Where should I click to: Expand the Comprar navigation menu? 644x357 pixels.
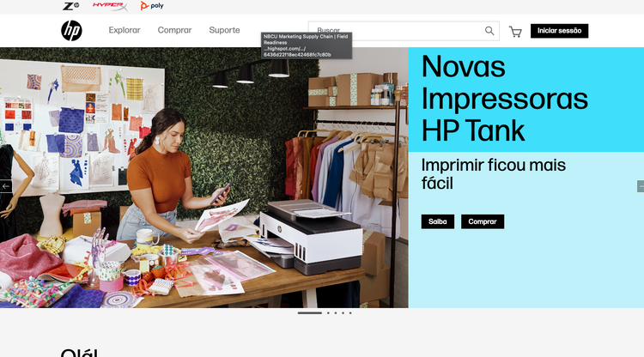coord(174,31)
